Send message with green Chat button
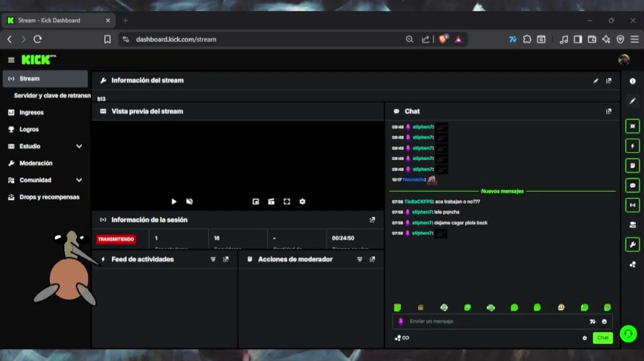This screenshot has height=361, width=644. tap(603, 338)
